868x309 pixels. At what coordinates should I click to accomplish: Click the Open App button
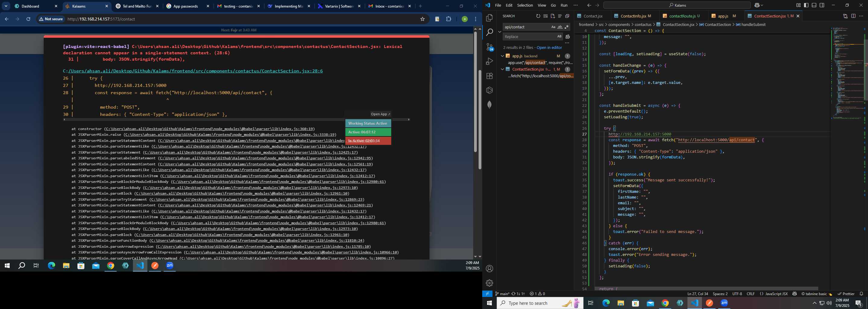point(380,114)
